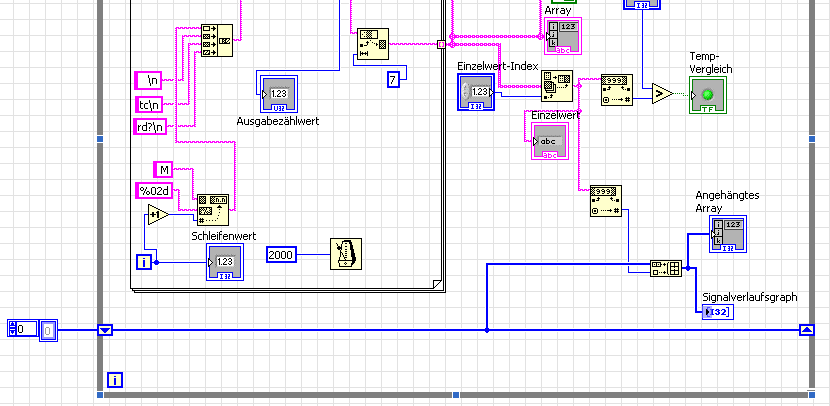Select the Temp-Vergleich boolean indicator
The height and width of the screenshot is (406, 830).
[x=708, y=95]
